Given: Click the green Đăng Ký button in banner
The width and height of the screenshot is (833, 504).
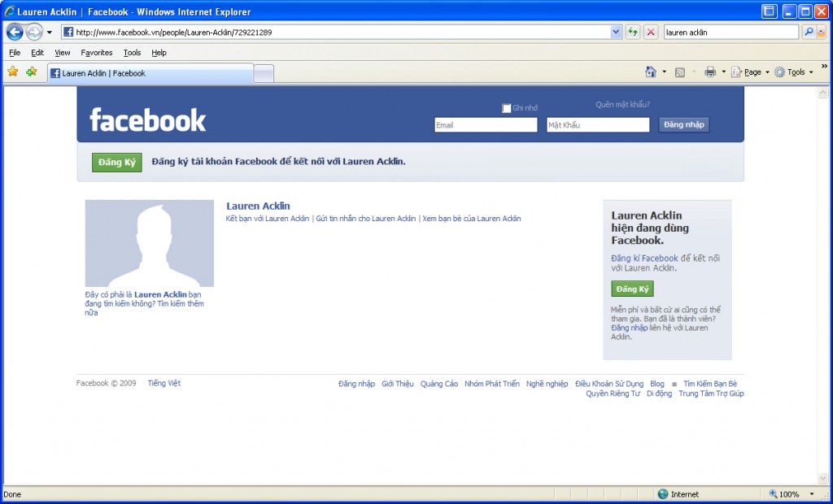Looking at the screenshot, I should [117, 163].
